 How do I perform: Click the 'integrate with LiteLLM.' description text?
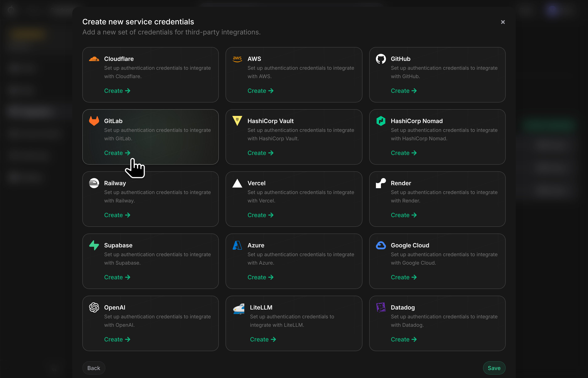[277, 325]
